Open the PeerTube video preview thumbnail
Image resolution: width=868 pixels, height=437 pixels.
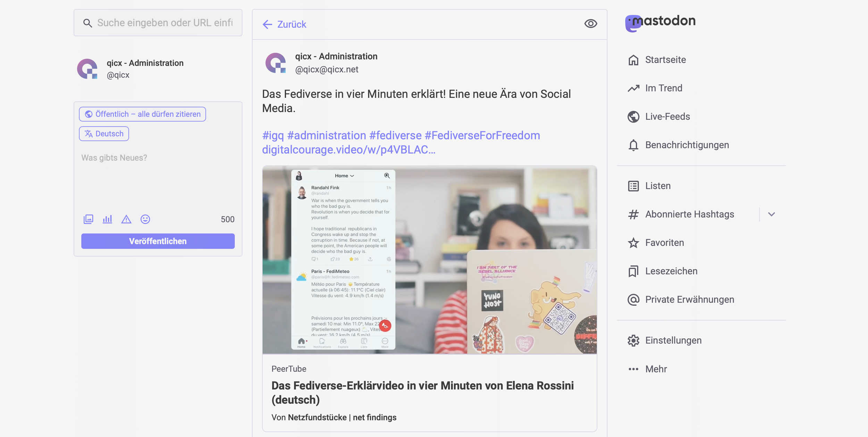point(429,260)
